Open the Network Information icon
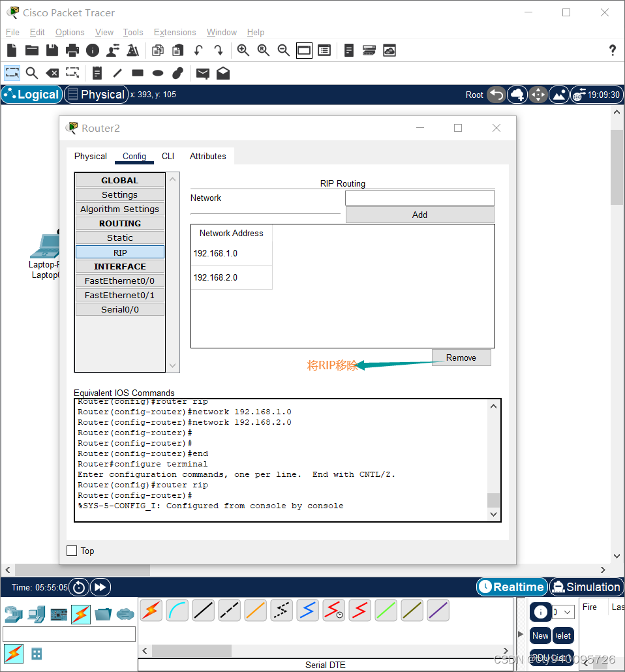625x672 pixels. coord(92,51)
